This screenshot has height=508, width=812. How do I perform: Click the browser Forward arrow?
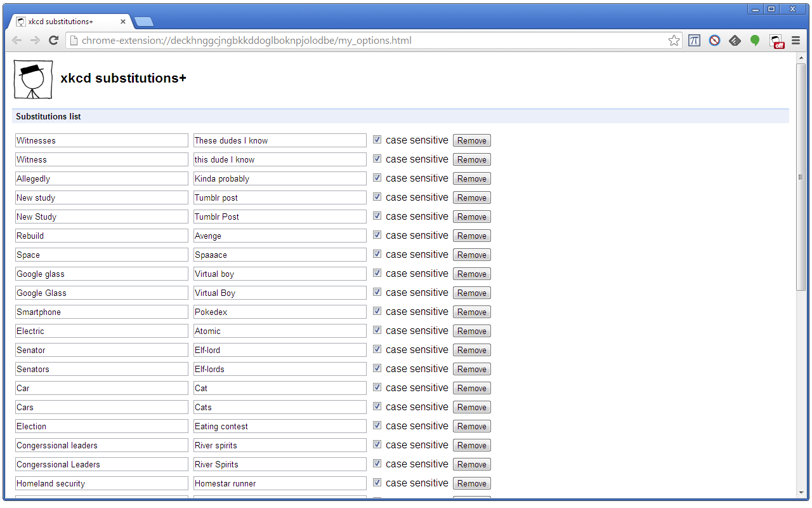35,41
